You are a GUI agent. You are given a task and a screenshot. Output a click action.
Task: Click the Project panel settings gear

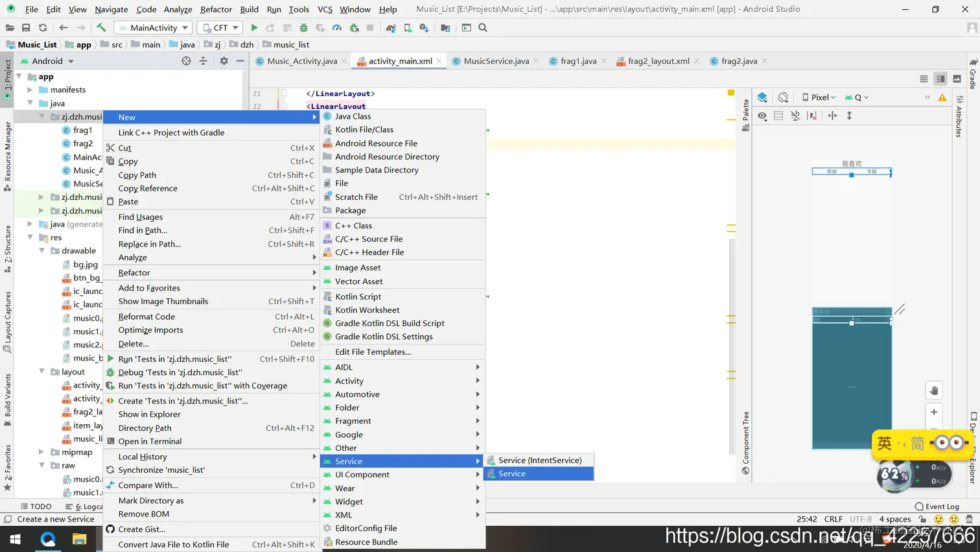click(x=224, y=60)
